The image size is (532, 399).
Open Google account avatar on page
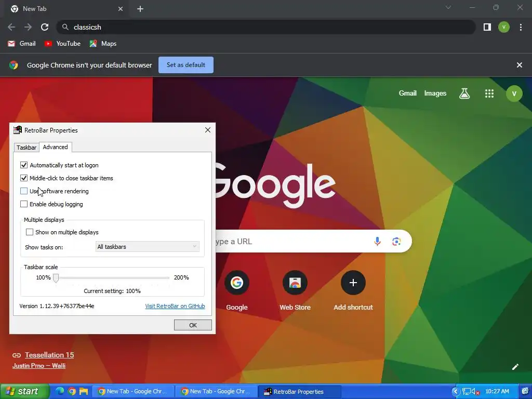(x=514, y=94)
